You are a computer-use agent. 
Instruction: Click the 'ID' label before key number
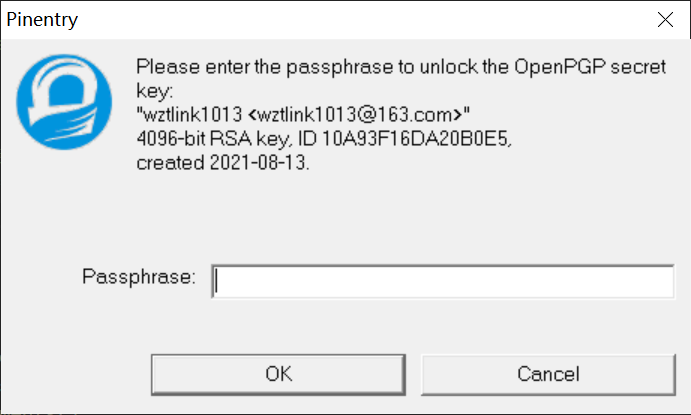coord(307,139)
